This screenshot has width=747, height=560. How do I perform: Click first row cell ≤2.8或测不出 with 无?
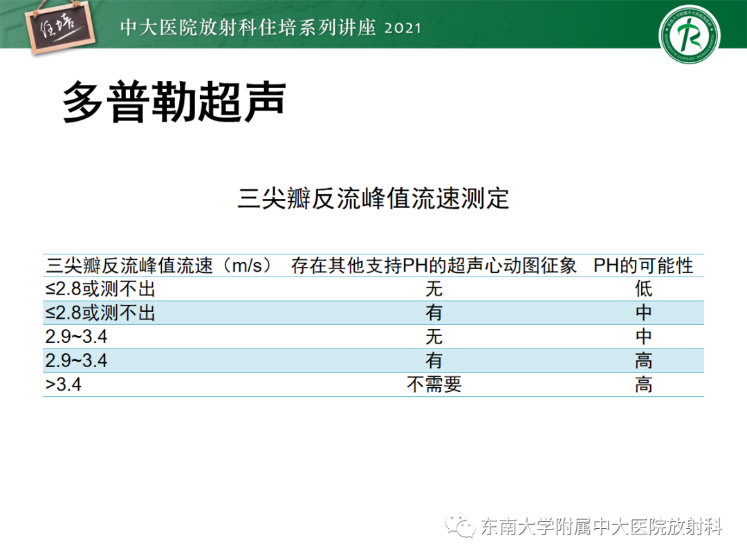[100, 289]
